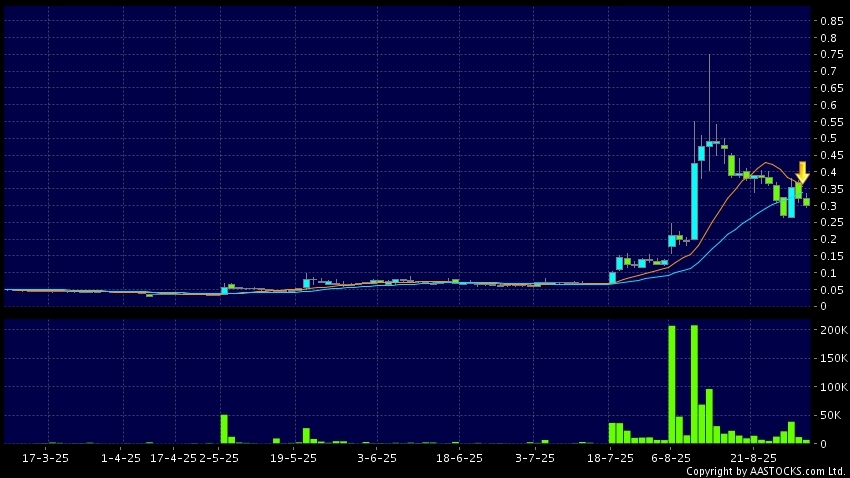This screenshot has width=850, height=478.
Task: Click the 17-3-25 date label
Action: [45, 458]
